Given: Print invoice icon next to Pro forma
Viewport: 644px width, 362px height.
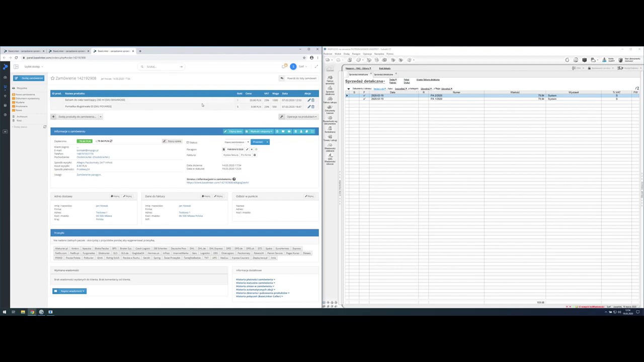Looking at the screenshot, I should (255, 155).
